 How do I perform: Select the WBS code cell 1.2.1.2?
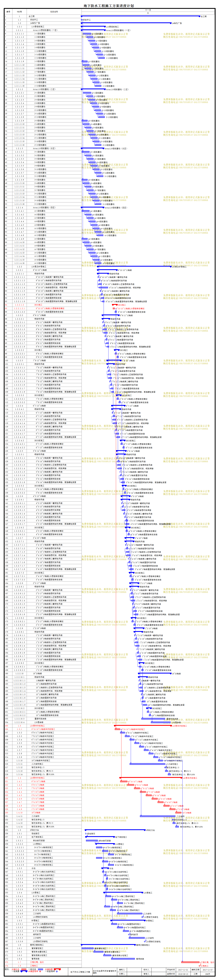pyautogui.click(x=19, y=89)
